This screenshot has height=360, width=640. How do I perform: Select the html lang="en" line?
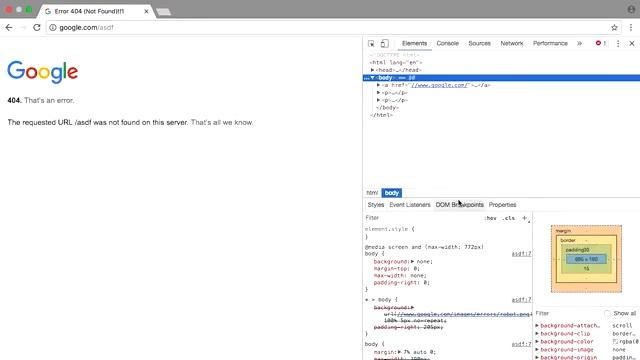(x=396, y=62)
